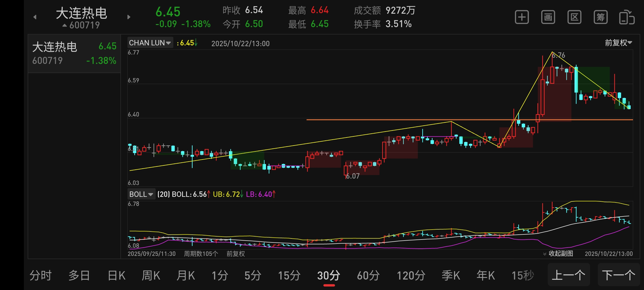Go to previous stock with left arrow
Viewport: 644px width, 290px height.
coord(35,17)
